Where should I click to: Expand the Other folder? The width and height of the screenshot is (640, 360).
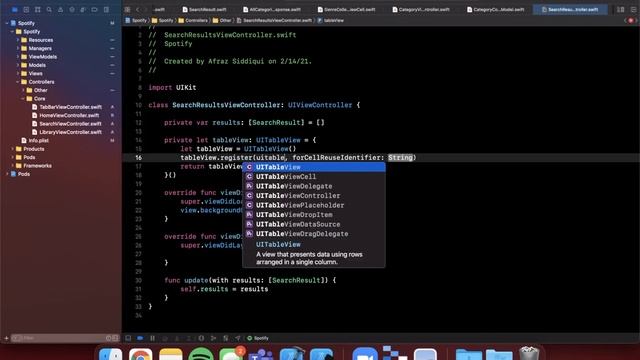(23, 90)
